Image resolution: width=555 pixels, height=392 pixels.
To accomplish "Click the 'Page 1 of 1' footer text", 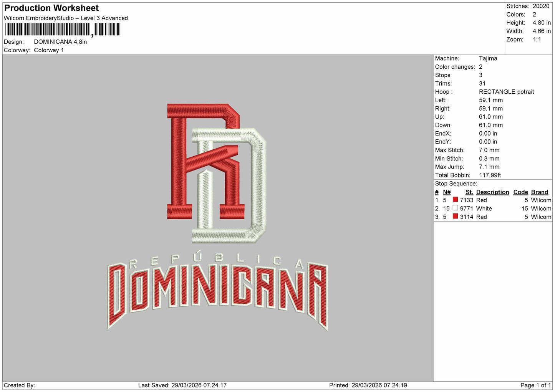I will click(x=535, y=385).
